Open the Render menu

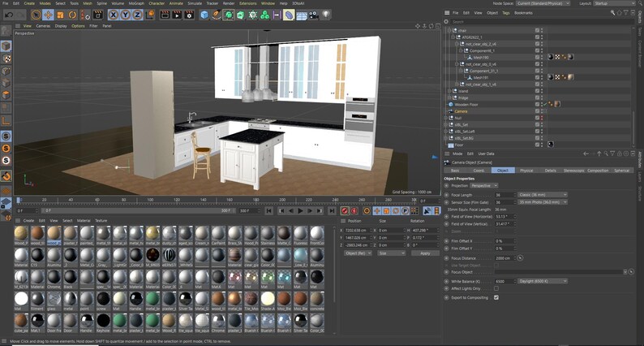(x=229, y=3)
